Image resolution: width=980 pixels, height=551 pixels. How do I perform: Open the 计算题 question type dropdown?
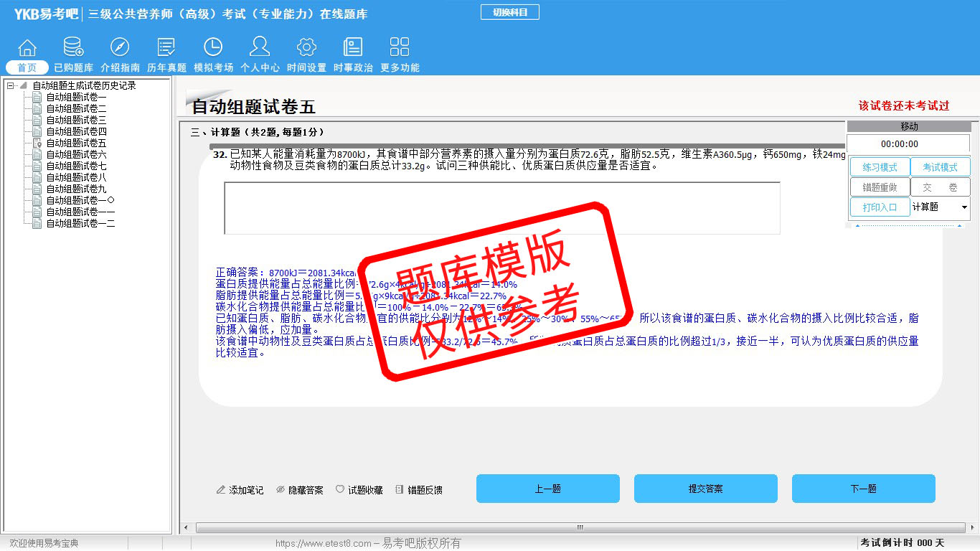[x=963, y=207]
